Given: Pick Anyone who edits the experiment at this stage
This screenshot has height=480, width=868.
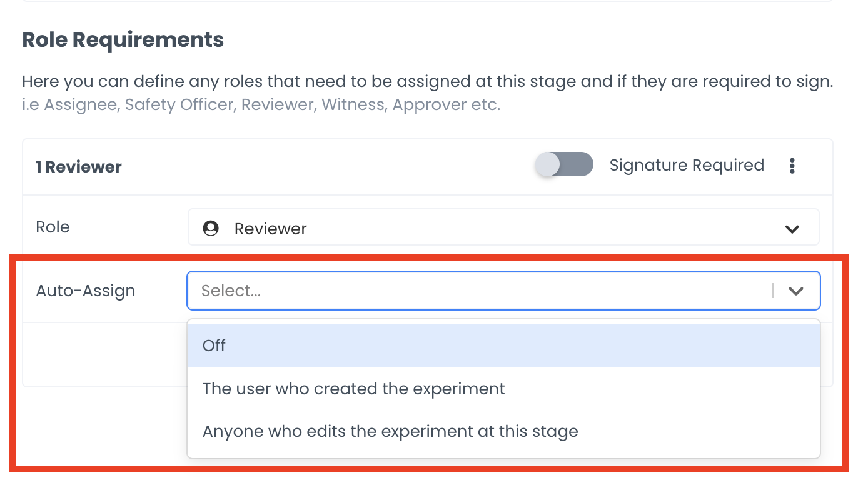Looking at the screenshot, I should click(x=390, y=431).
